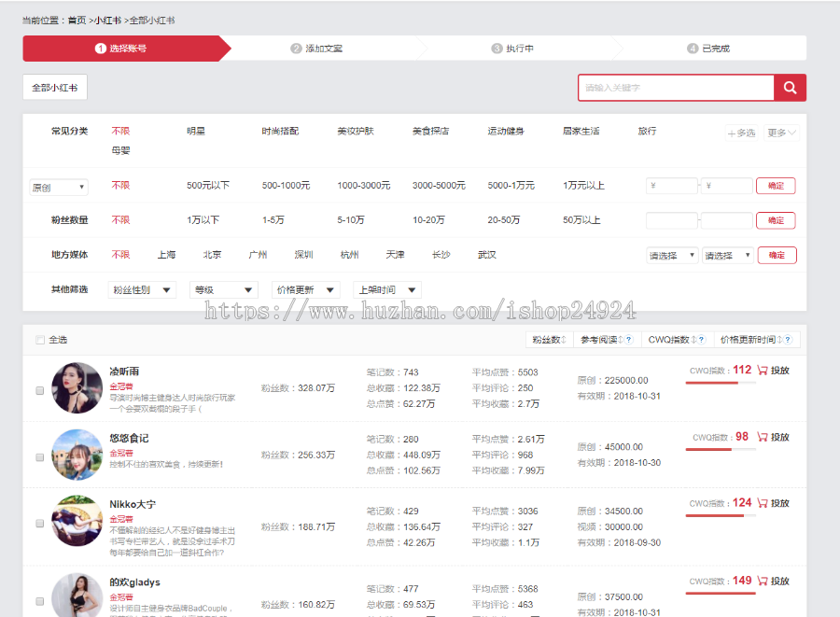Confirm region selection with 确定
The height and width of the screenshot is (617, 840).
click(777, 255)
